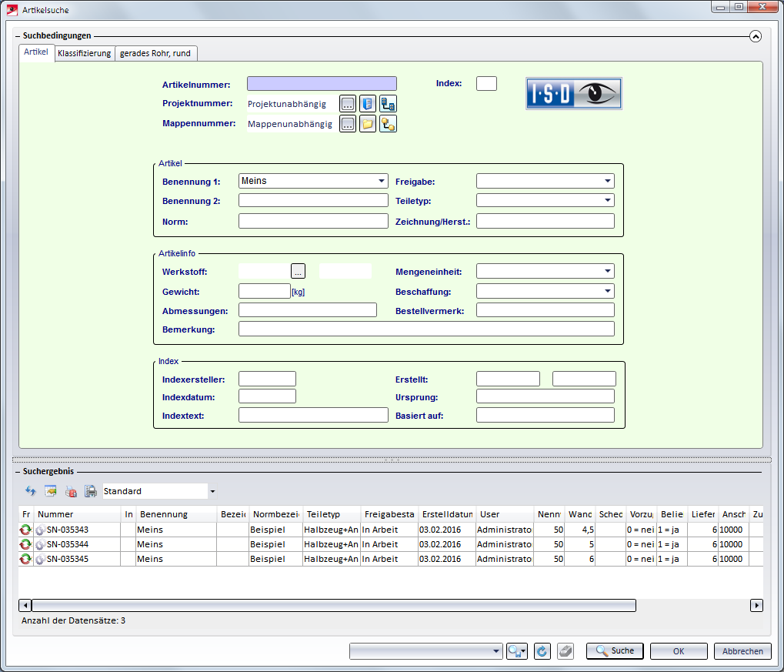
Task: Open the gerades Rohr, rund tab
Action: pyautogui.click(x=157, y=53)
